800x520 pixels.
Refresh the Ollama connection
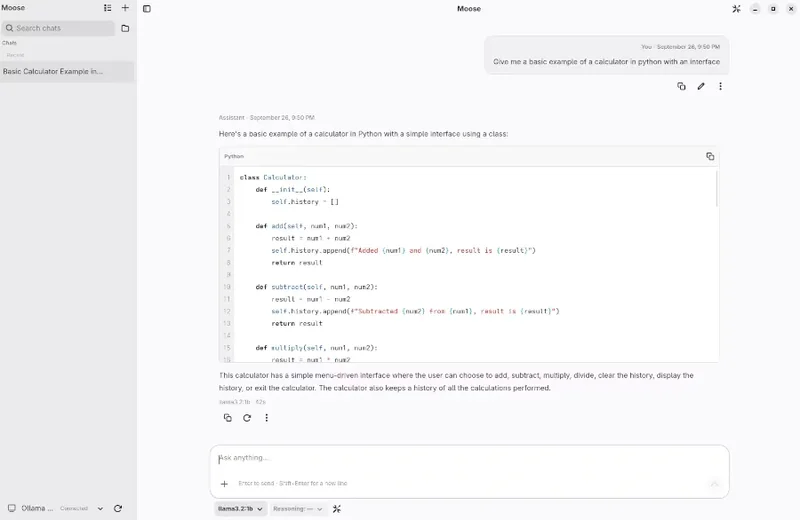[118, 508]
